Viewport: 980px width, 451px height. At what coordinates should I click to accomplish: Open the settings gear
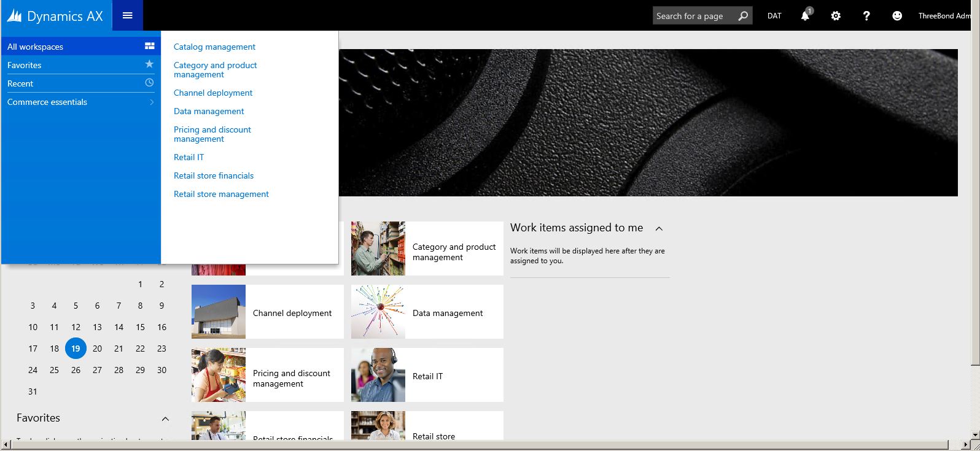(x=836, y=16)
